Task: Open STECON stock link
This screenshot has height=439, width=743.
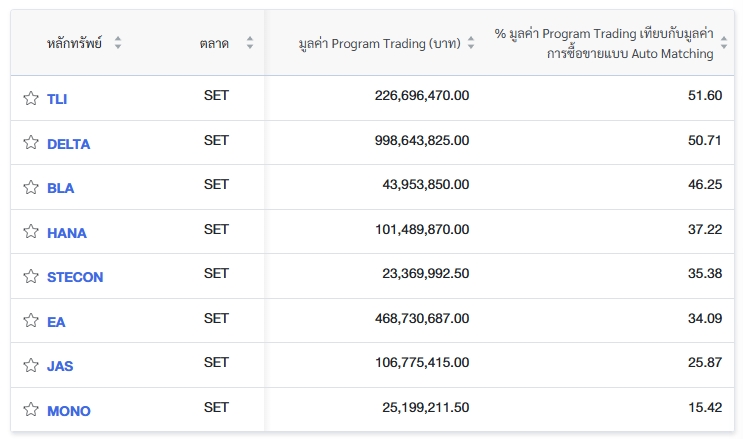Action: (x=75, y=277)
